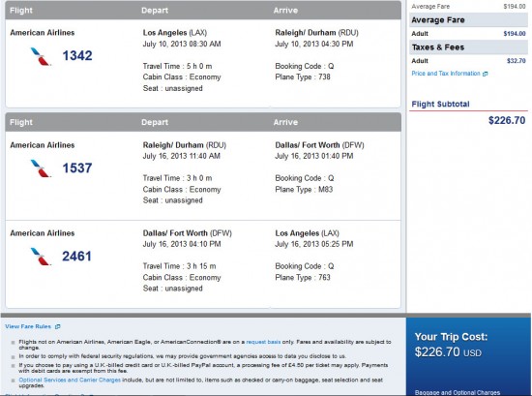Viewport: 532px width, 396px height.
Task: Click the external-link icon beside View Fare Rules
Action: tap(57, 326)
